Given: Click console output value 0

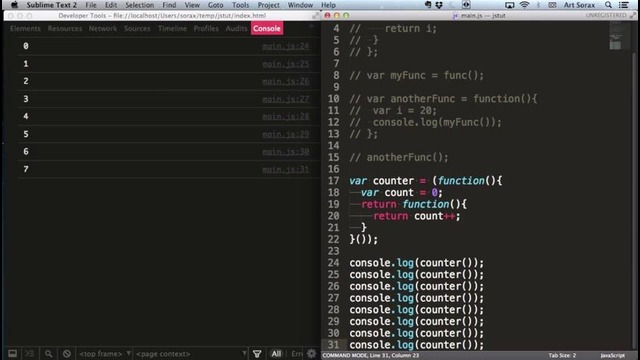Looking at the screenshot, I should tap(26, 46).
